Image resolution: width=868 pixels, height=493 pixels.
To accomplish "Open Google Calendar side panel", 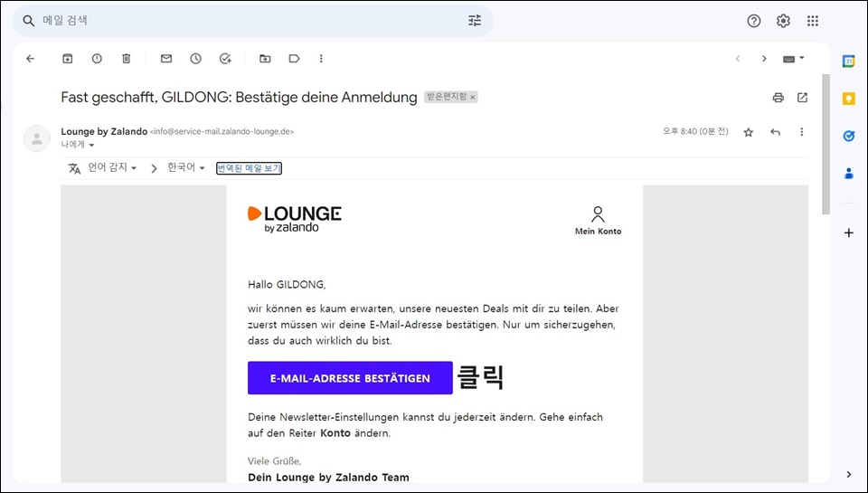I will click(x=849, y=62).
